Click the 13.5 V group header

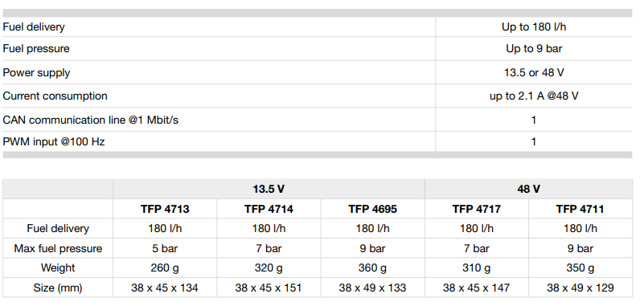[x=269, y=189]
